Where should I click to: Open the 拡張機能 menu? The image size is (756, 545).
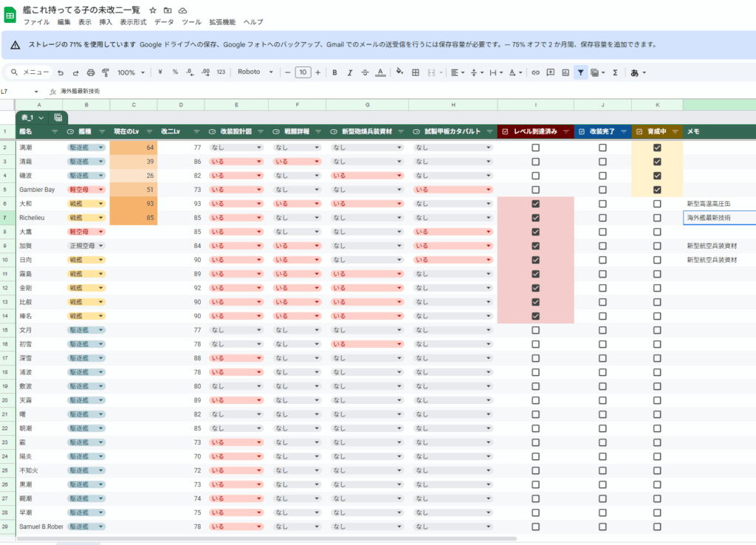[222, 22]
